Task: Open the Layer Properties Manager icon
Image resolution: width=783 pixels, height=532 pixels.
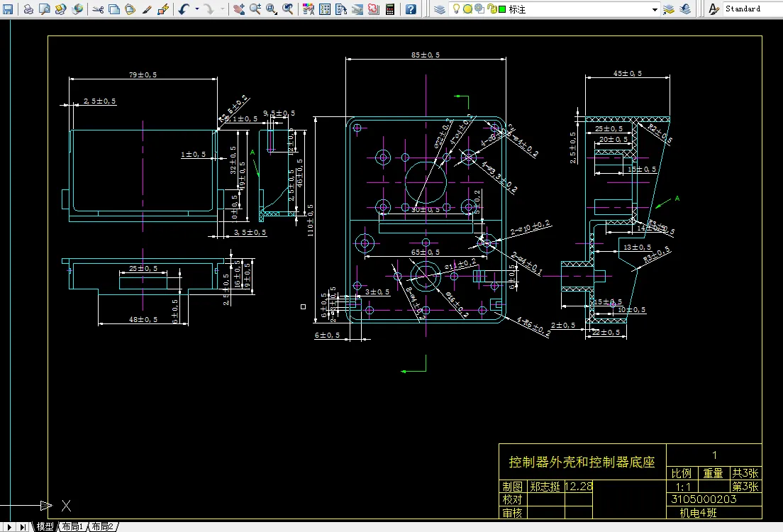Action: click(440, 9)
